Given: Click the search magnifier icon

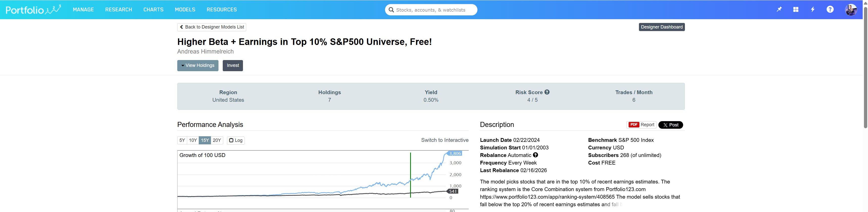Looking at the screenshot, I should tap(391, 10).
